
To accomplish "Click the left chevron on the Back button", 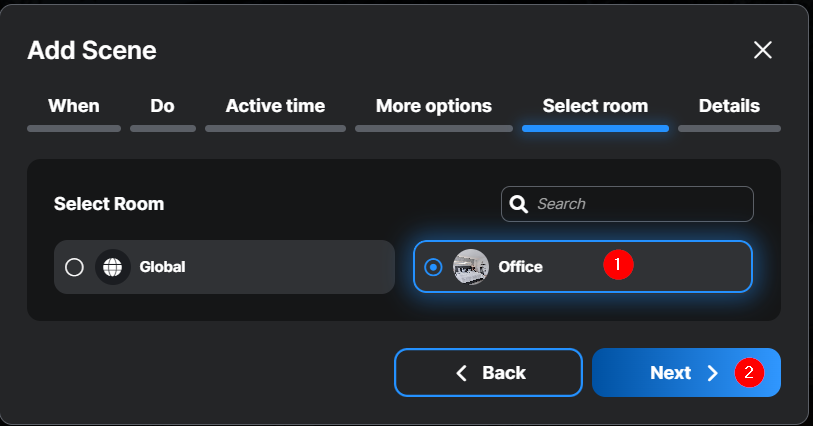I will tap(462, 373).
